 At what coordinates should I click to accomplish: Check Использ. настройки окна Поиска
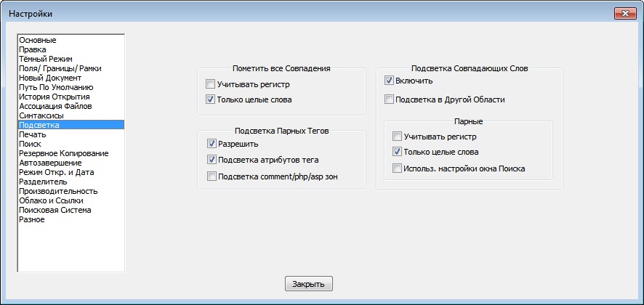point(397,168)
